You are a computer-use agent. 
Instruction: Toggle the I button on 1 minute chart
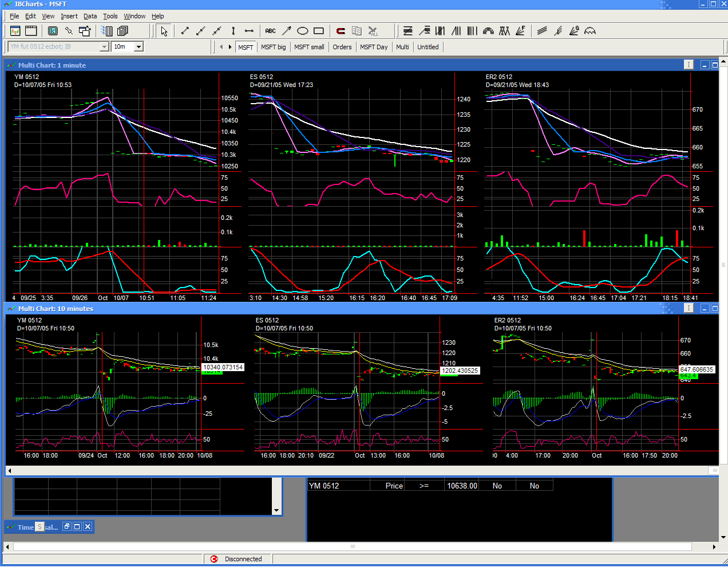[689, 65]
